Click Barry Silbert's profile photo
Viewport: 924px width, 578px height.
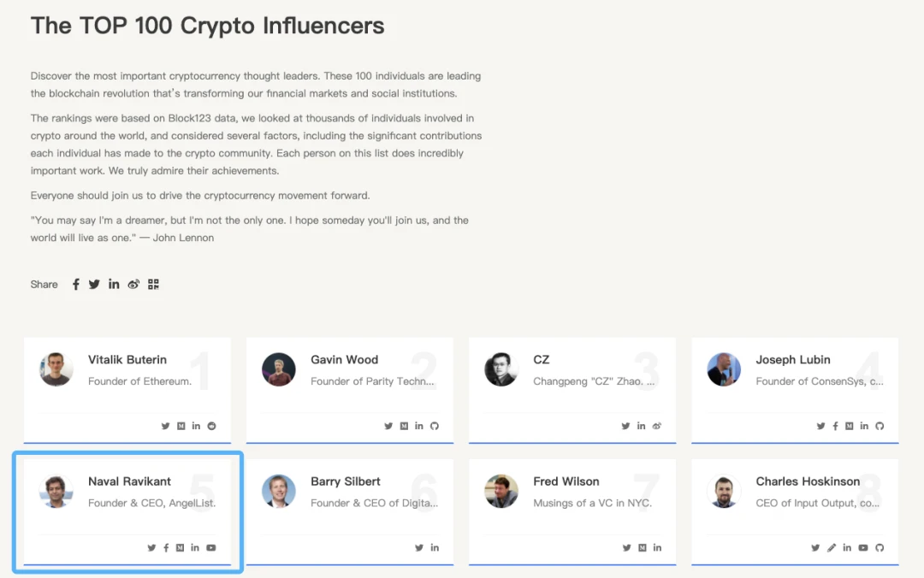coord(279,492)
